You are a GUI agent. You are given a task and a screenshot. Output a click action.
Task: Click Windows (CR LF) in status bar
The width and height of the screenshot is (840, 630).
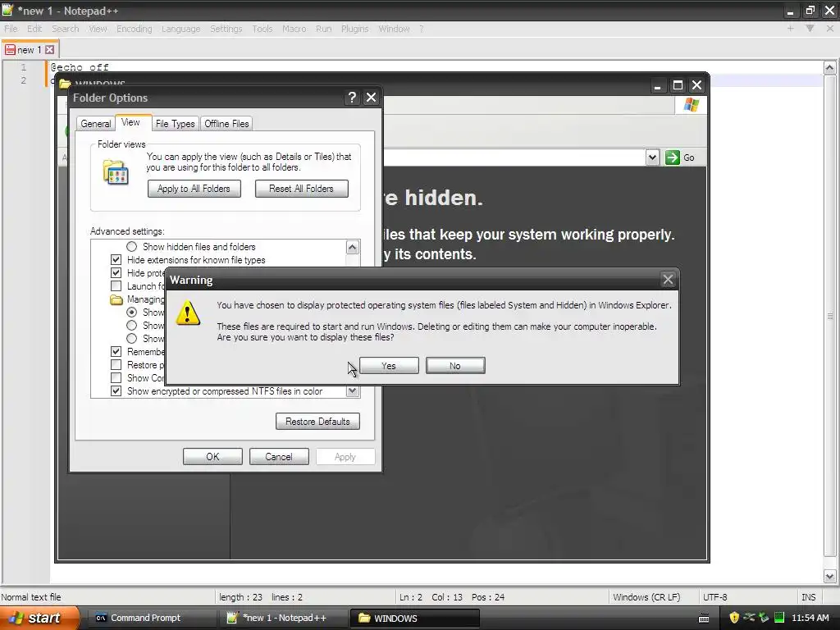(646, 597)
